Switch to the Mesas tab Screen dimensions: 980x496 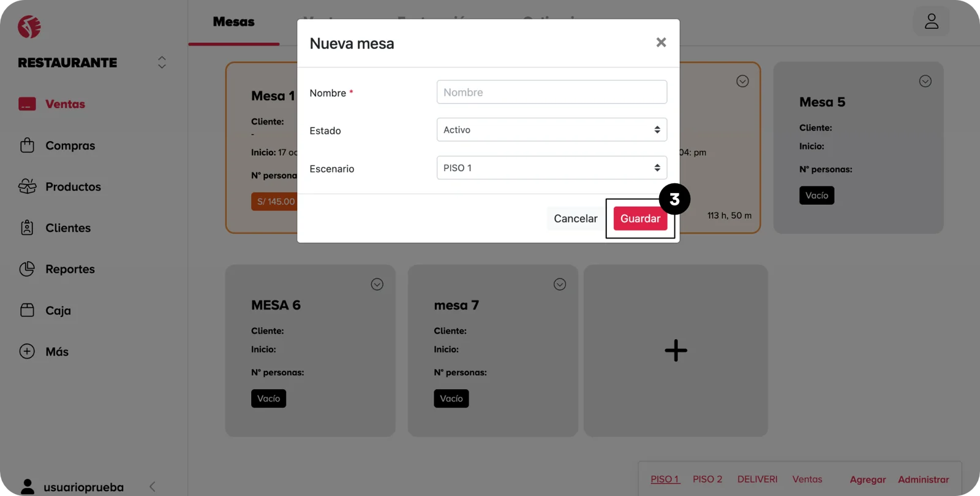click(x=233, y=22)
